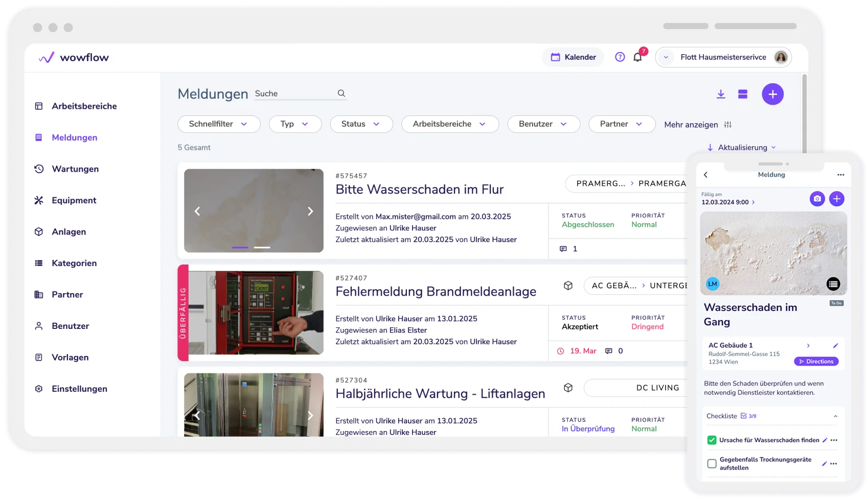Edit AC Gebäude 1 with pencil icon
The image size is (868, 499).
[835, 346]
